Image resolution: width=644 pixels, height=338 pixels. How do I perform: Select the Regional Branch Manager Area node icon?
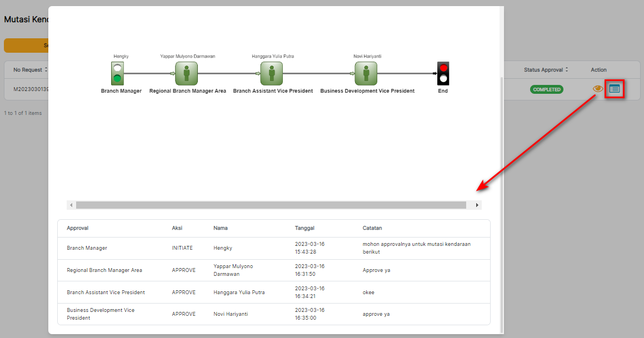click(187, 73)
